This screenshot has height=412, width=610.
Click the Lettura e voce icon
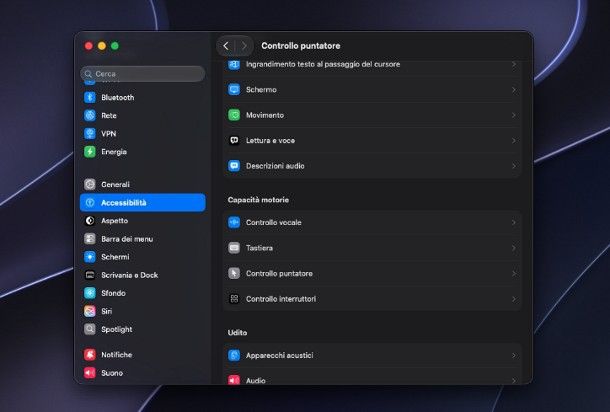[x=234, y=140]
